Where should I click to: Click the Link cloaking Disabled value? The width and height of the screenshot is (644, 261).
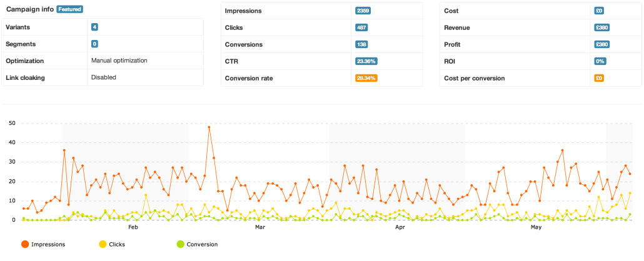104,77
